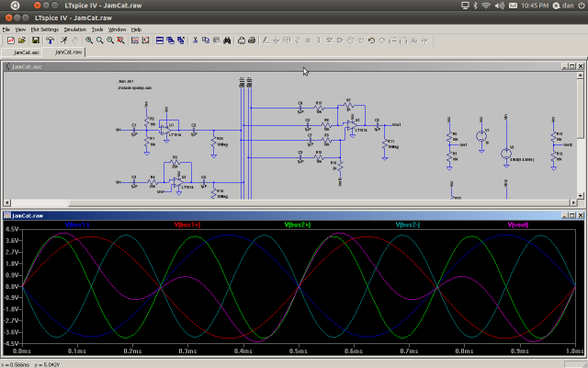Switch to the JamCat.asc tab

pos(26,52)
